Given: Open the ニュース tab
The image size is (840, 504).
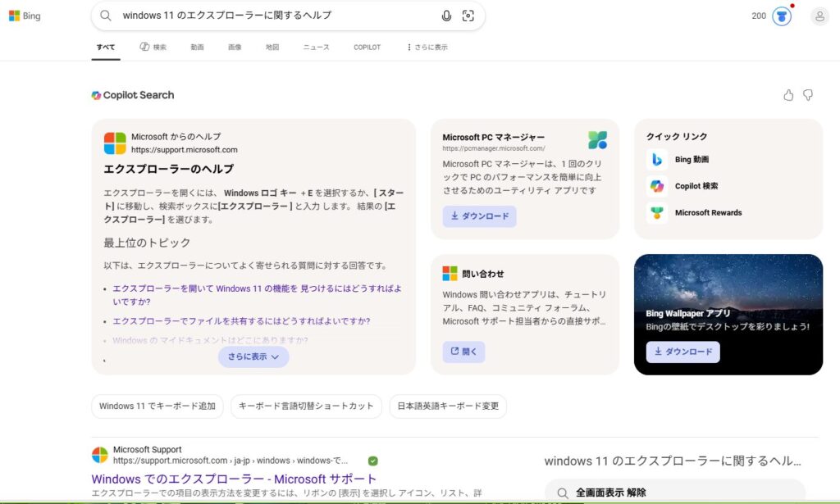Looking at the screenshot, I should 317,47.
